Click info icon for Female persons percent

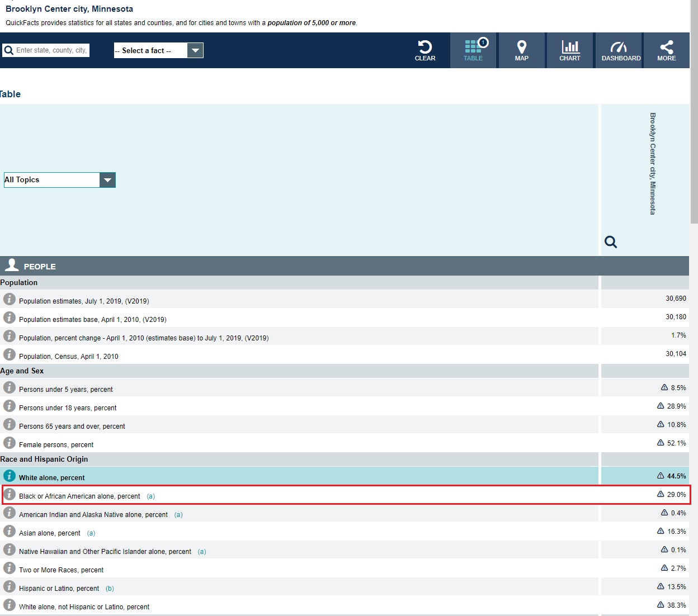(10, 443)
